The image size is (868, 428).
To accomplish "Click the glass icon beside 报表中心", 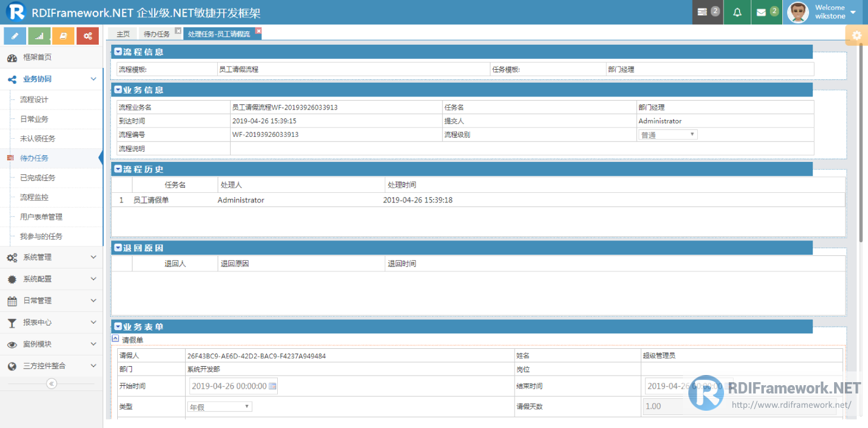I will (11, 323).
